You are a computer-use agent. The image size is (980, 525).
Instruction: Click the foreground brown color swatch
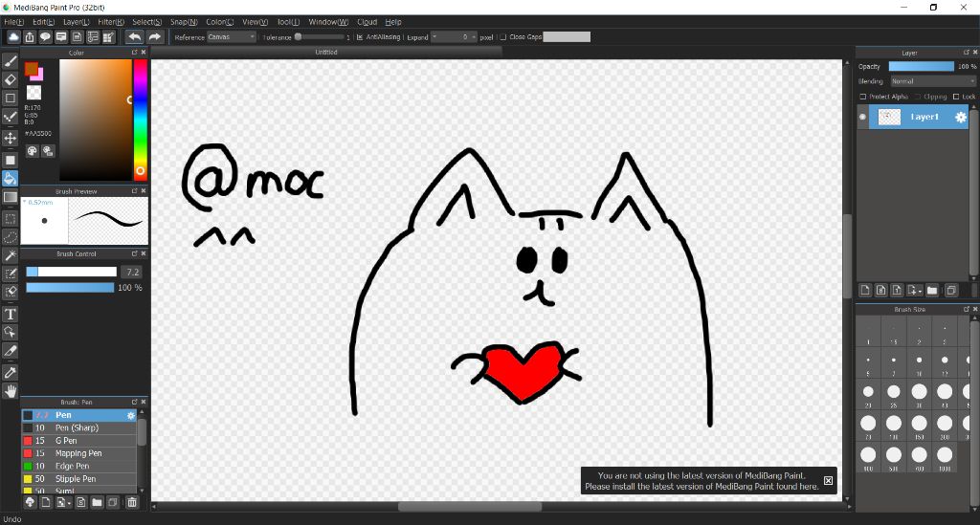[32, 69]
